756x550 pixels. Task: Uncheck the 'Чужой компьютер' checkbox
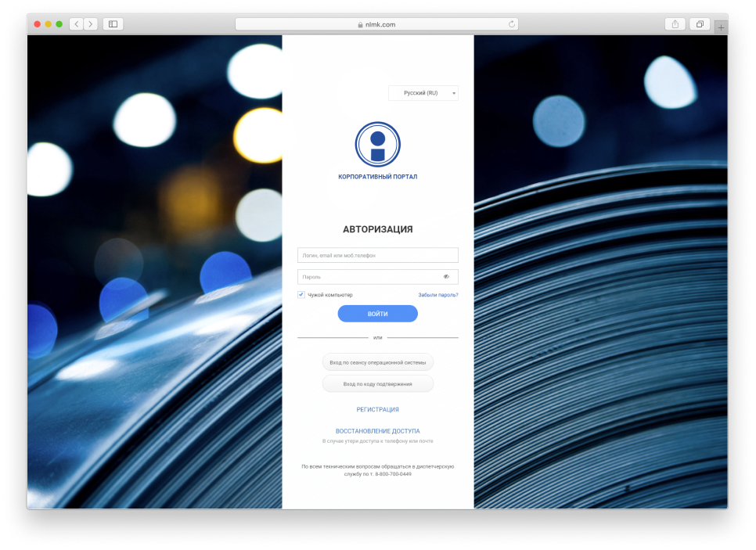pos(301,294)
